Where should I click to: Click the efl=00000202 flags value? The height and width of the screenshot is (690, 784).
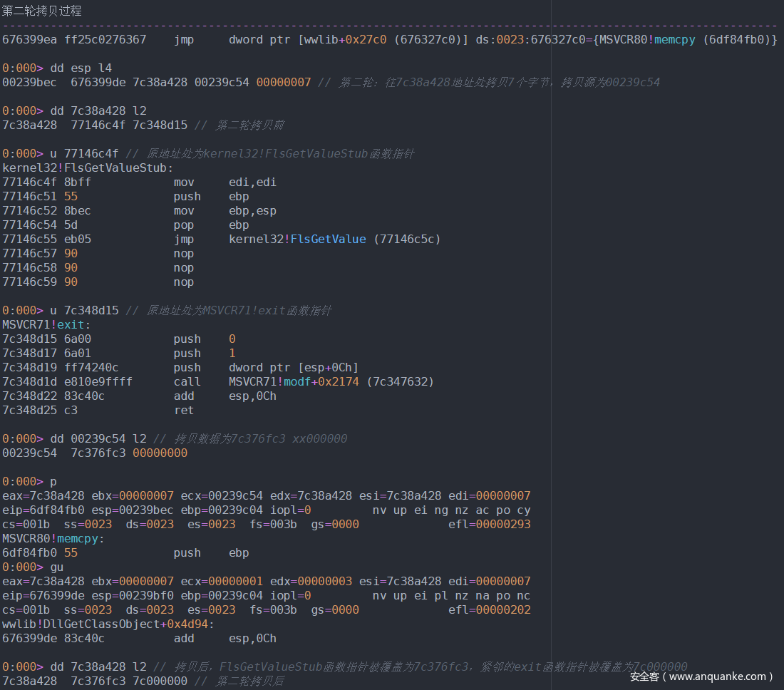pos(490,610)
